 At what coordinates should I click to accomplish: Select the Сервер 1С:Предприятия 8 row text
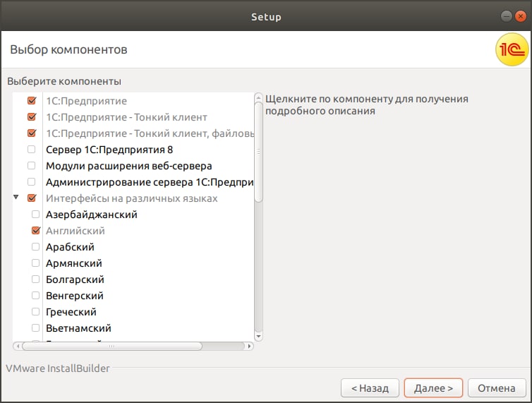[x=109, y=150]
